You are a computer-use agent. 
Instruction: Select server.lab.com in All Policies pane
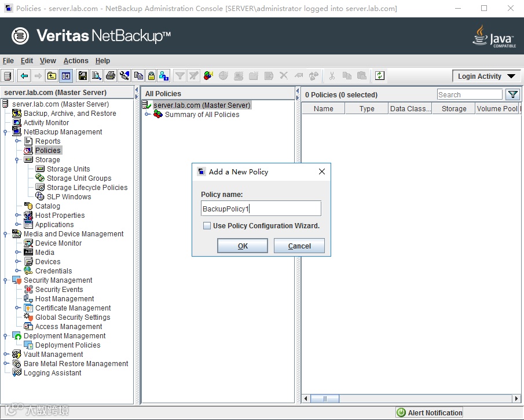[202, 105]
